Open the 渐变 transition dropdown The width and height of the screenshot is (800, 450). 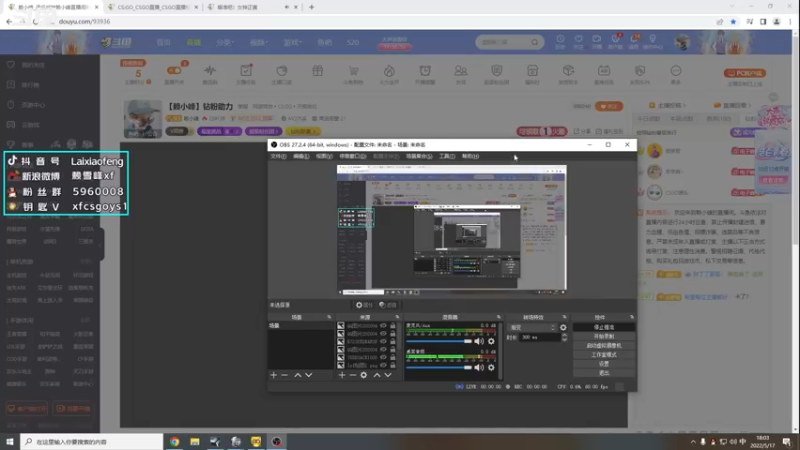click(532, 328)
